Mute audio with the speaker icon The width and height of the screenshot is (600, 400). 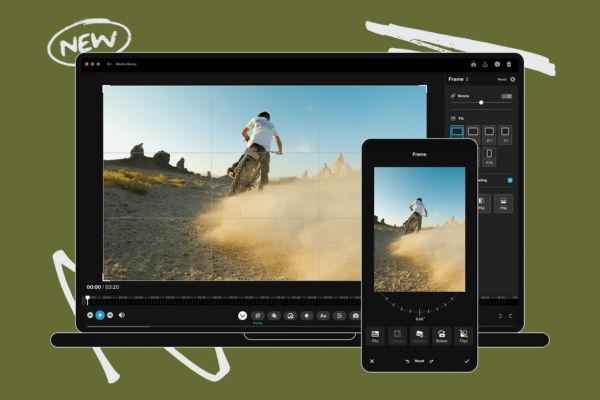click(x=122, y=315)
